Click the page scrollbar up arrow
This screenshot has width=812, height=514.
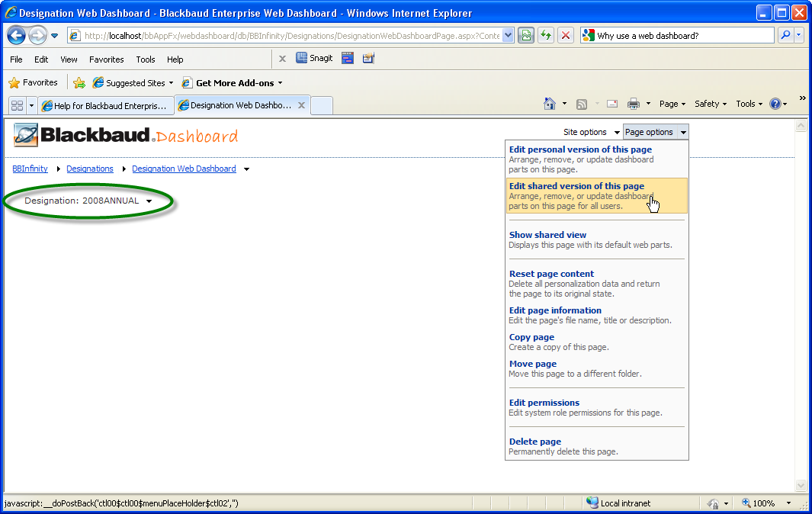coord(801,125)
